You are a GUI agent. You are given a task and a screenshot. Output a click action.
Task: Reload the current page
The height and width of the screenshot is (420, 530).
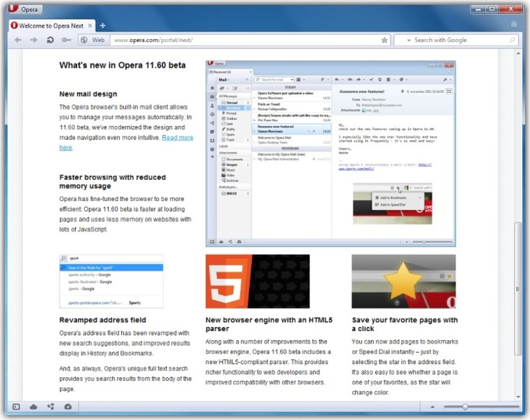tap(50, 40)
